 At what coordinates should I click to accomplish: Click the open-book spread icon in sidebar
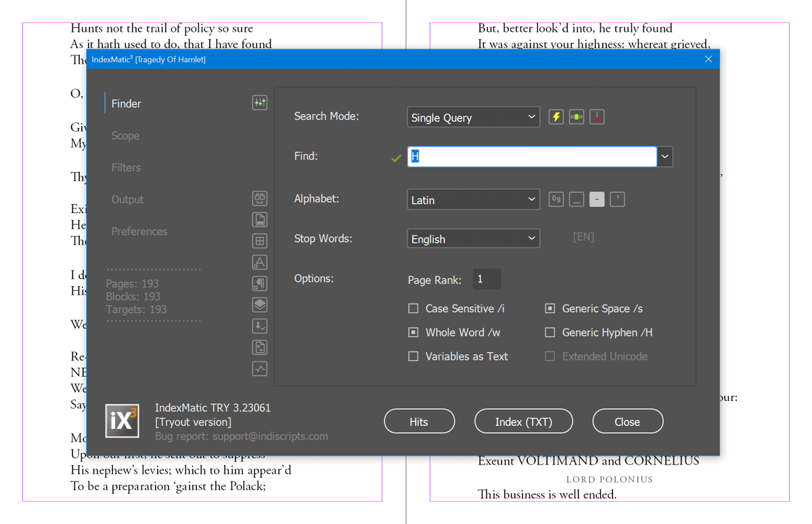(x=260, y=198)
